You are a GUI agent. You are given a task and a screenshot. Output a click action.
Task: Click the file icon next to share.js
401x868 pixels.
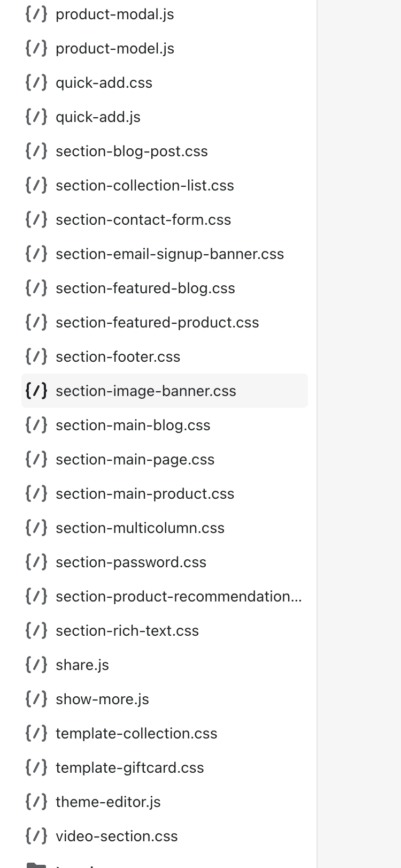[x=36, y=665]
